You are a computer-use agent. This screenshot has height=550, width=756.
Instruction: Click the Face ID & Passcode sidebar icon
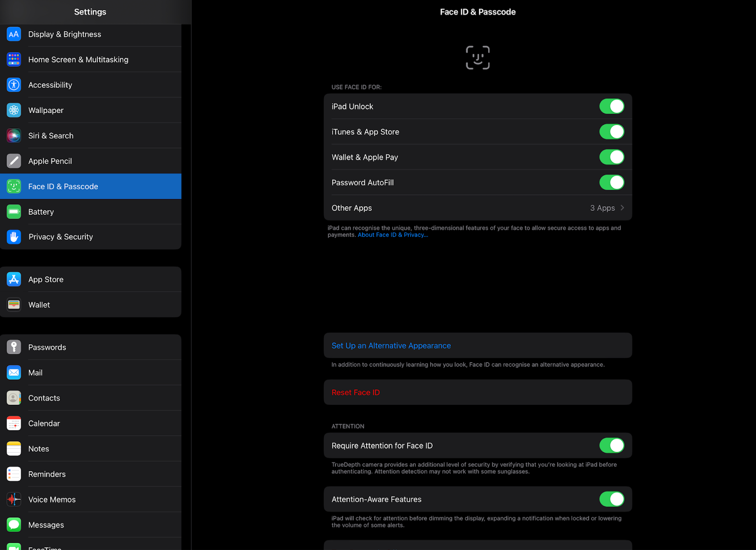click(x=14, y=186)
